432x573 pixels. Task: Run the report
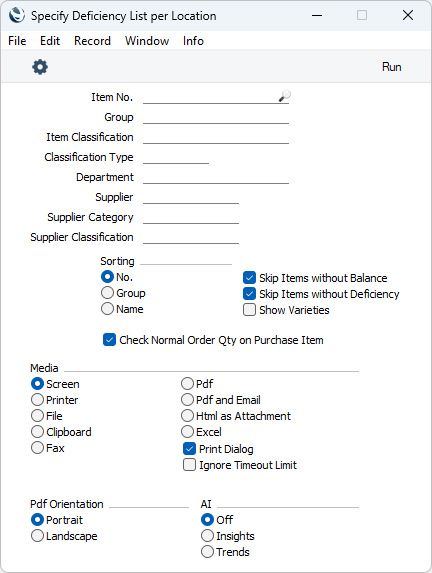pyautogui.click(x=391, y=67)
